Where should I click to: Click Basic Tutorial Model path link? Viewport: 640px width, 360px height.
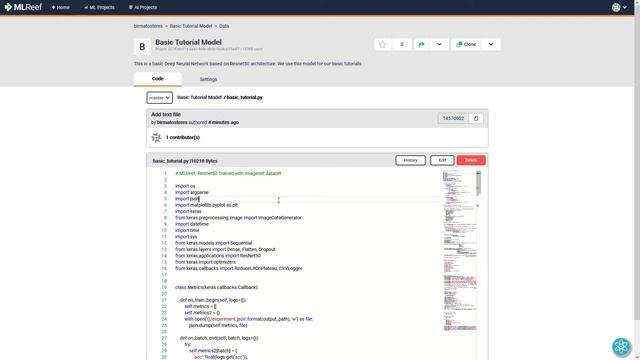[199, 98]
